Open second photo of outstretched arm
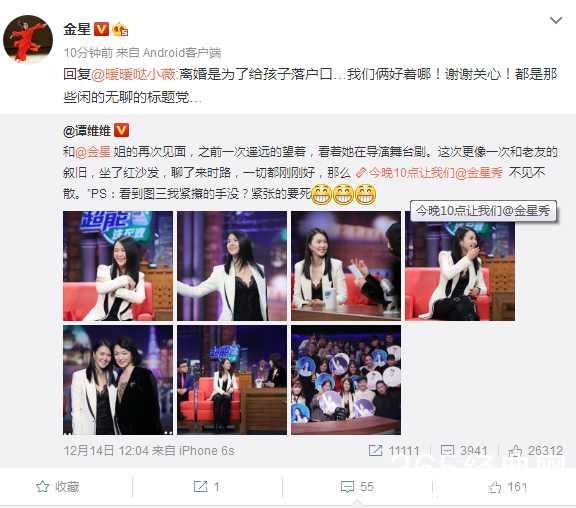576x508 pixels. (x=232, y=266)
